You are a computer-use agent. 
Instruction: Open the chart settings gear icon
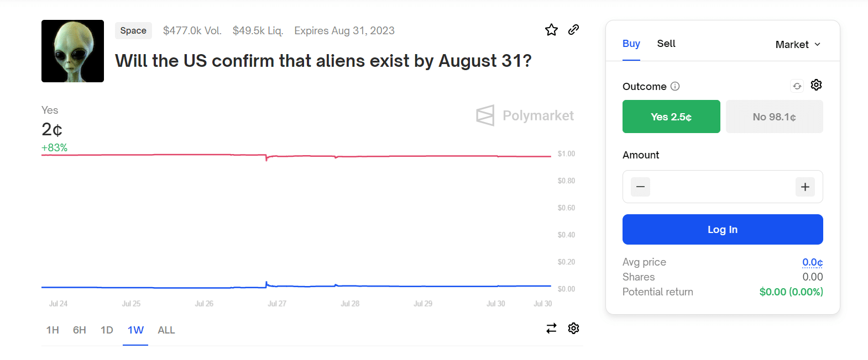coord(573,329)
